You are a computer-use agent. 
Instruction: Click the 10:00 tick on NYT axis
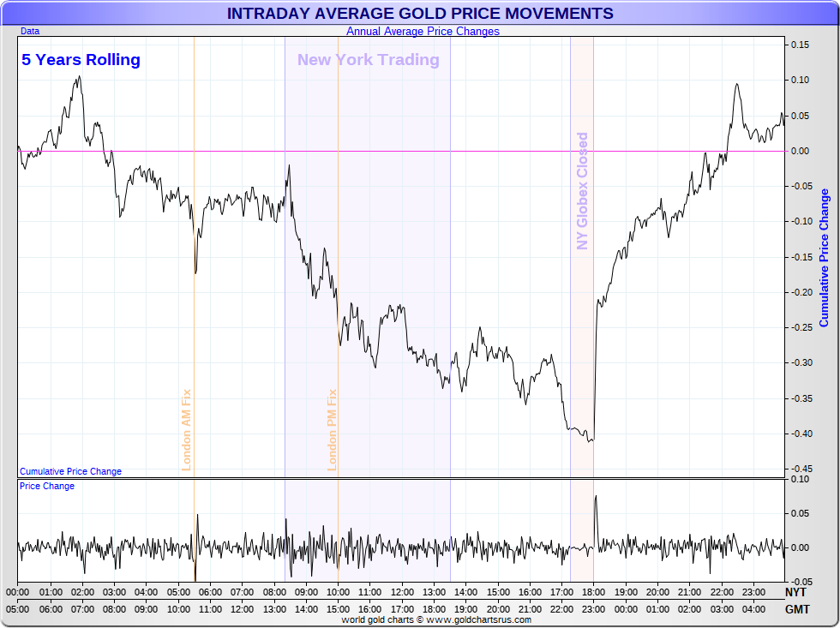(x=338, y=593)
